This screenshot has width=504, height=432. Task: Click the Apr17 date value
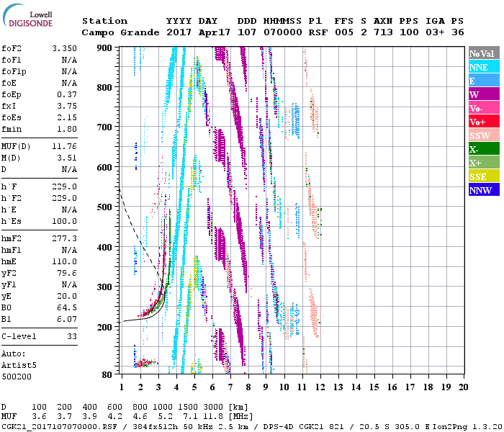215,32
